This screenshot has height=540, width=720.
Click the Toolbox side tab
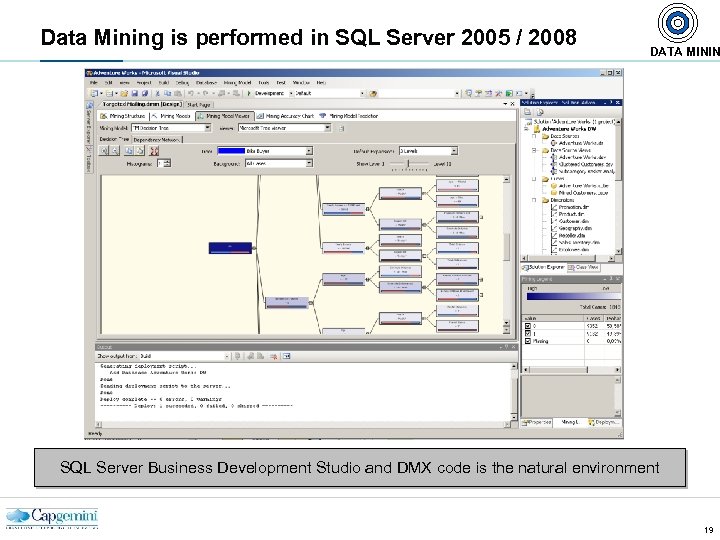pyautogui.click(x=89, y=160)
